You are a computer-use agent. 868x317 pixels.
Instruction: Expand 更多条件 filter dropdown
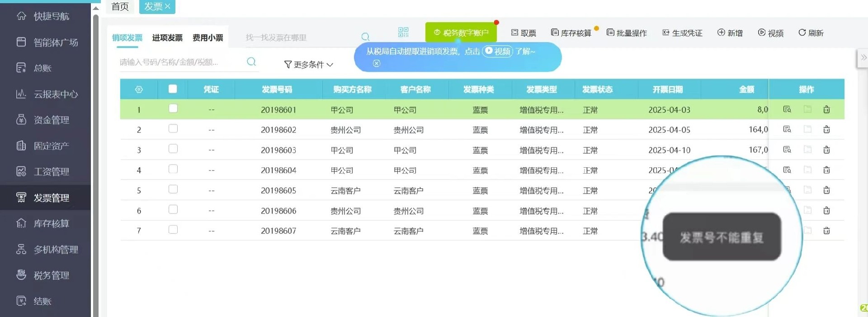tap(309, 65)
